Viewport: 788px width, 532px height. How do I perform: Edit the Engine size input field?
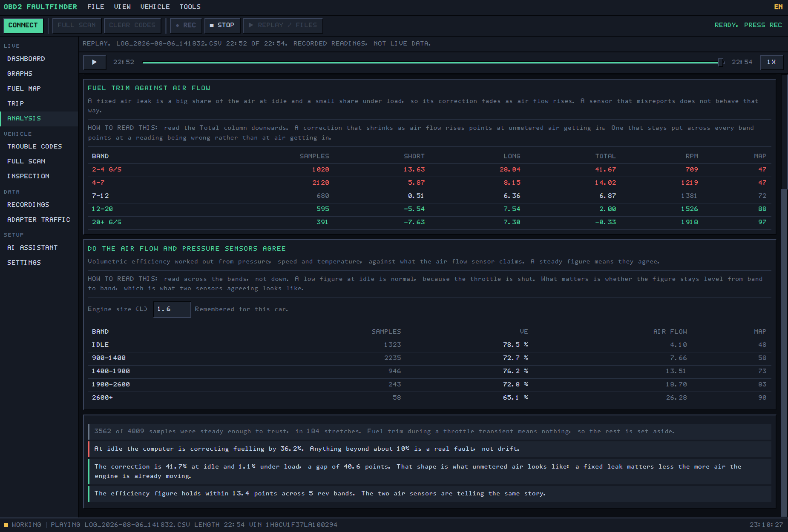pos(172,309)
